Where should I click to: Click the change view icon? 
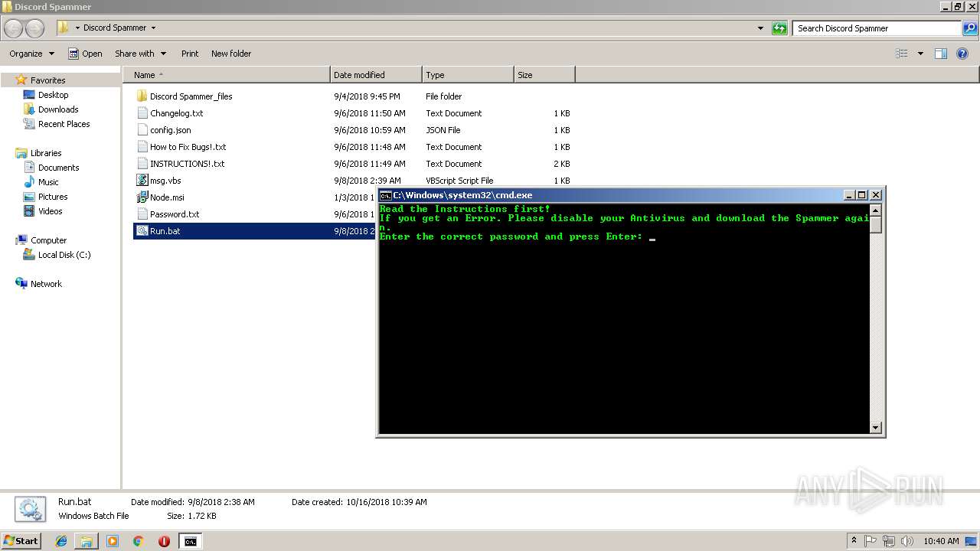click(x=902, y=54)
